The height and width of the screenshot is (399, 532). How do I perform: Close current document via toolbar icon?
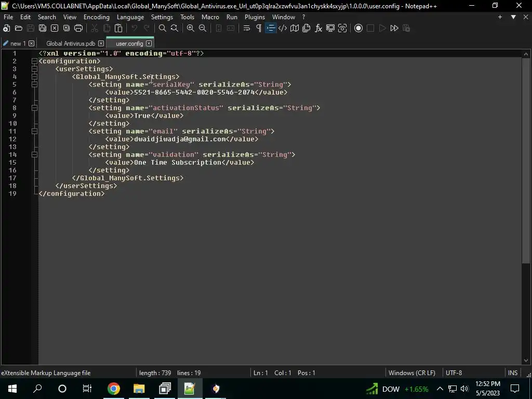coord(54,28)
